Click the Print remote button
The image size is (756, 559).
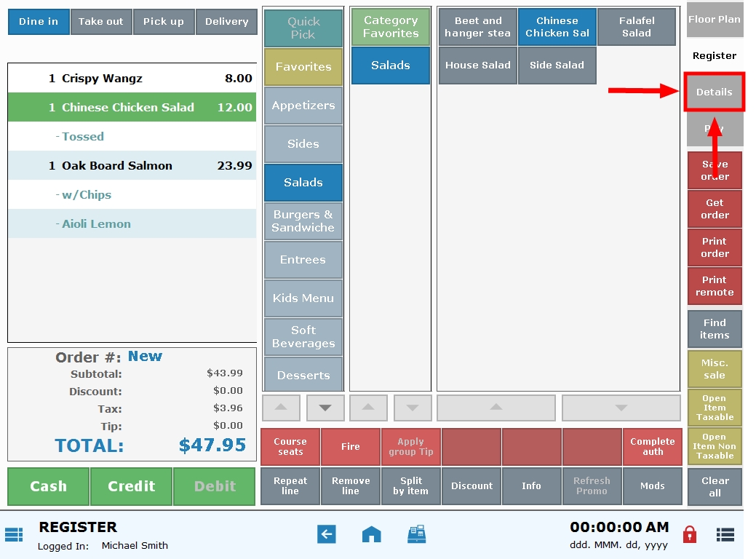715,286
